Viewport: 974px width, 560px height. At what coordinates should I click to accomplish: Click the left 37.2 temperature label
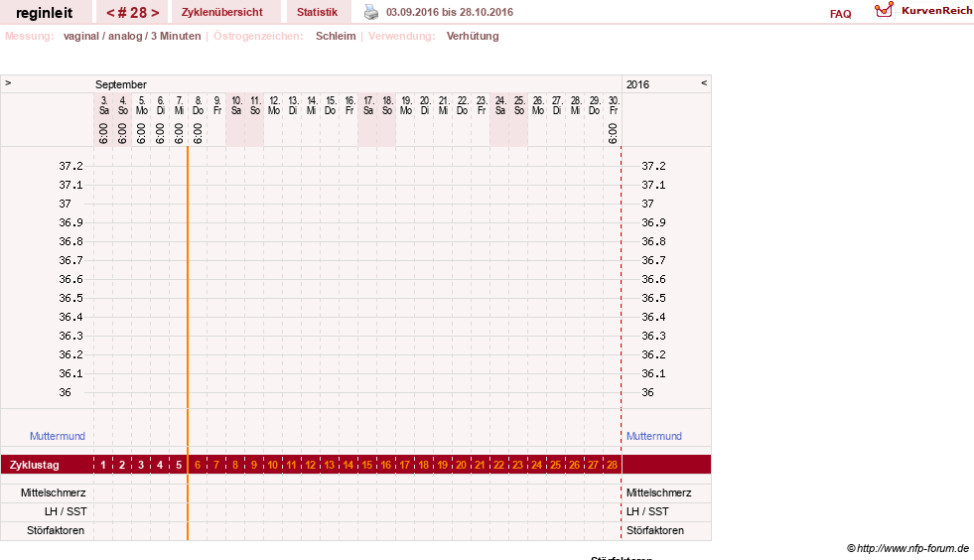coord(70,166)
